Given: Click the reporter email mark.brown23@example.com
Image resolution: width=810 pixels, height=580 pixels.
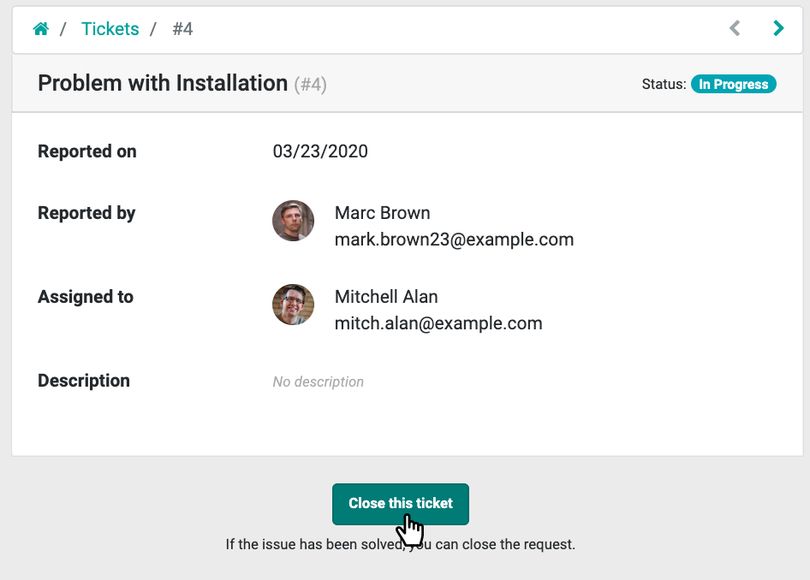Looking at the screenshot, I should pyautogui.click(x=454, y=239).
